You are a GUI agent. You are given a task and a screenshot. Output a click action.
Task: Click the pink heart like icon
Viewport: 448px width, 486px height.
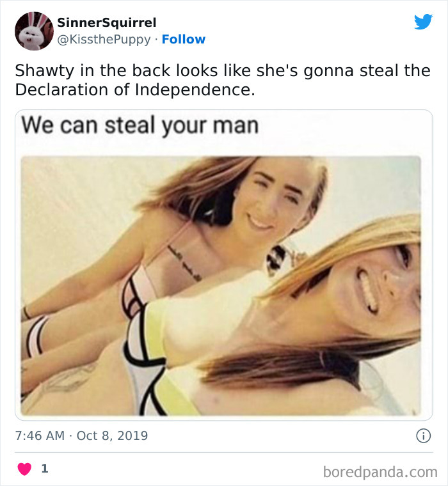point(24,469)
